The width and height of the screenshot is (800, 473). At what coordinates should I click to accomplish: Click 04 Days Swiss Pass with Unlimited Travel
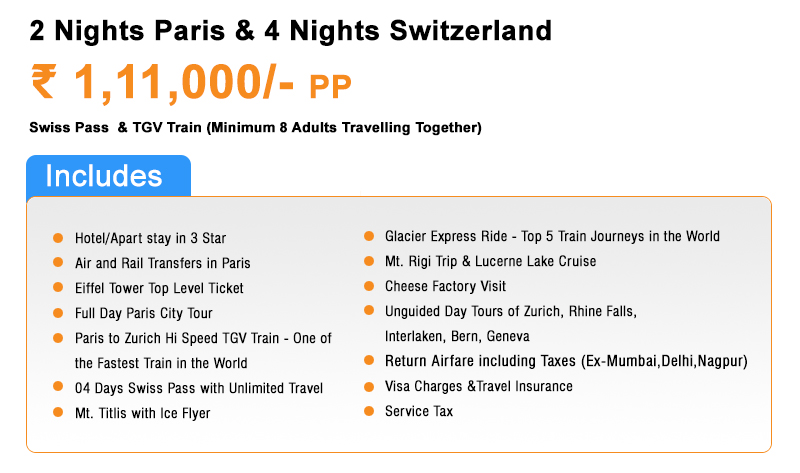[x=199, y=388]
